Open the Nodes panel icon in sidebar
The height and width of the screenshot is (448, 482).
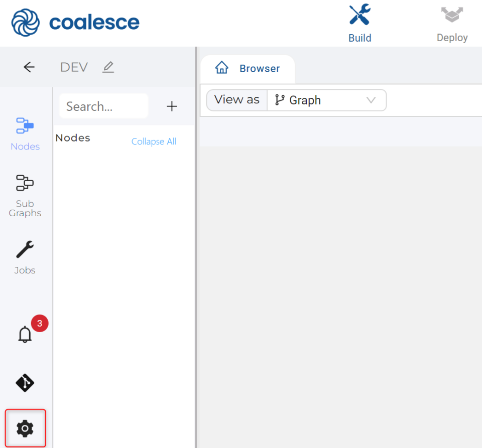click(25, 126)
